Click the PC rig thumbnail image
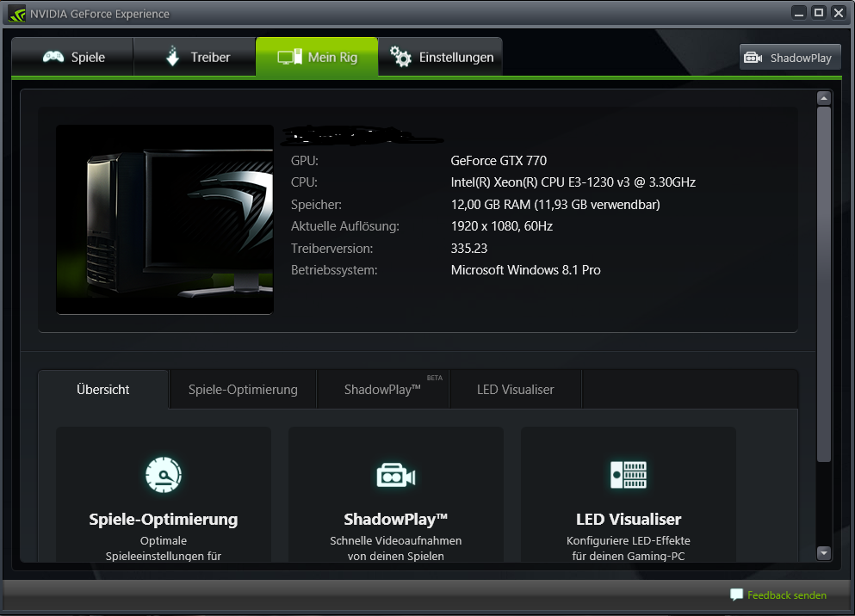Viewport: 855px width, 616px height. pyautogui.click(x=164, y=219)
